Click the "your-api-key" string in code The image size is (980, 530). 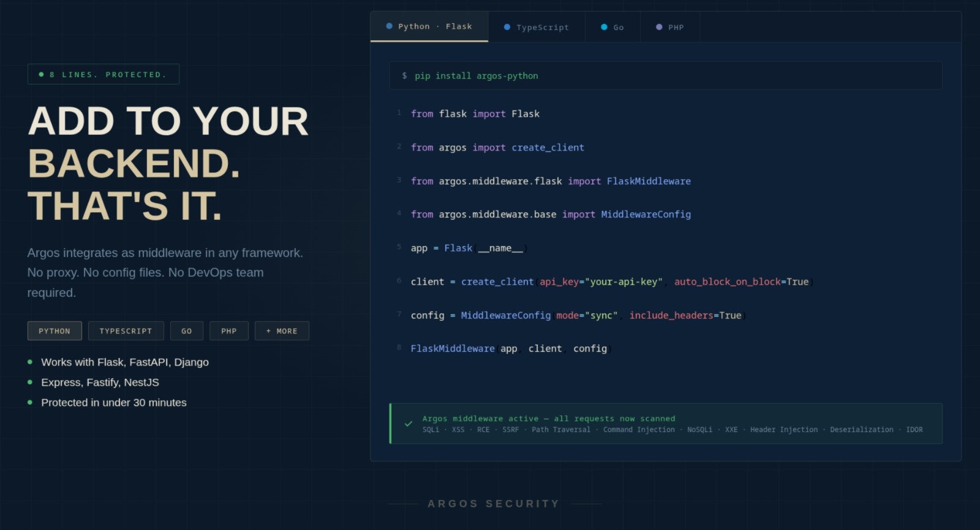[624, 282]
